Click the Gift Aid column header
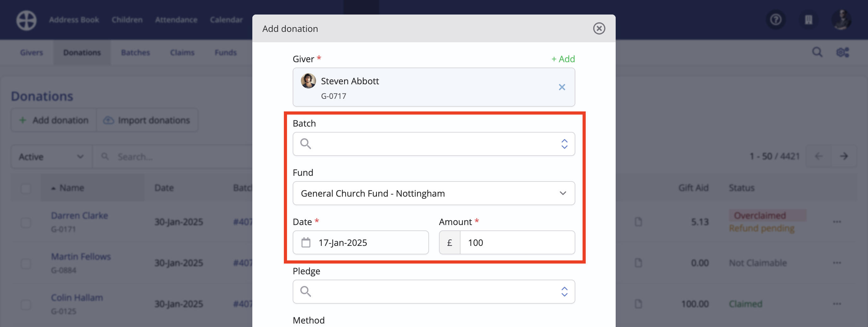 (693, 188)
